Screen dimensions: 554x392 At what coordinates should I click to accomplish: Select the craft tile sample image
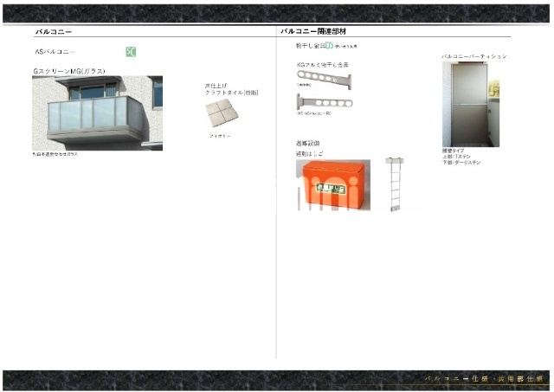221,114
